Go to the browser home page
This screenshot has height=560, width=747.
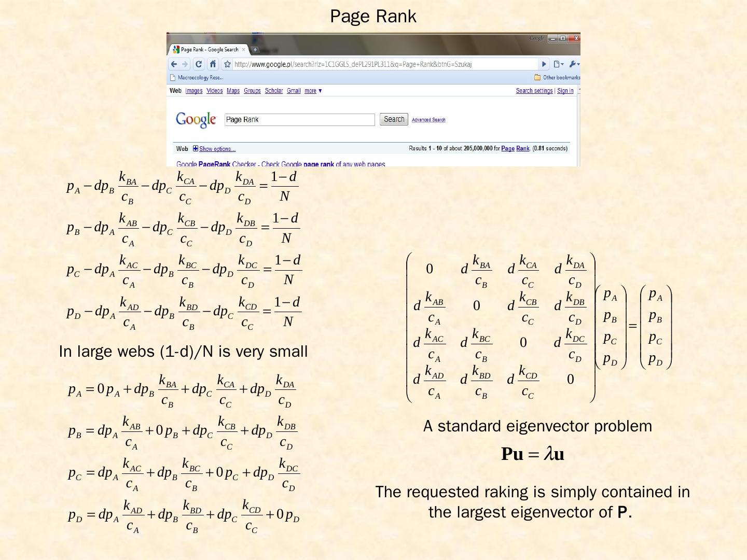[x=213, y=64]
